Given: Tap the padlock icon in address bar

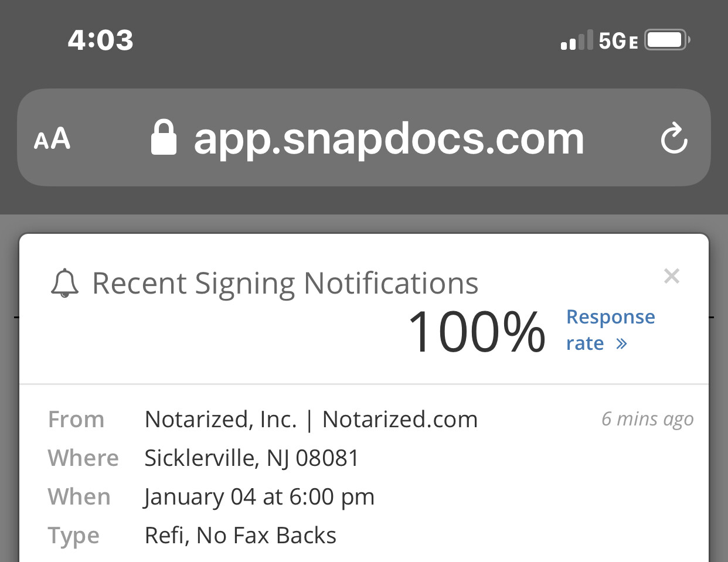Looking at the screenshot, I should click(164, 137).
